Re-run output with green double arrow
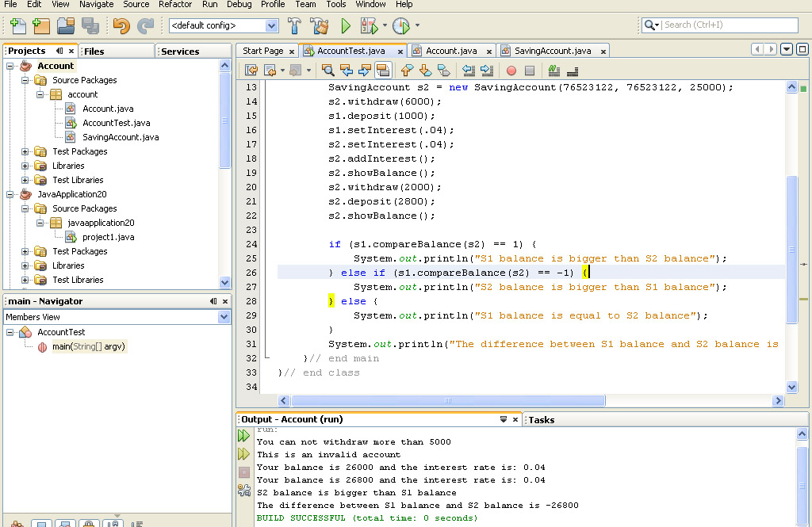The width and height of the screenshot is (812, 527). pos(243,436)
